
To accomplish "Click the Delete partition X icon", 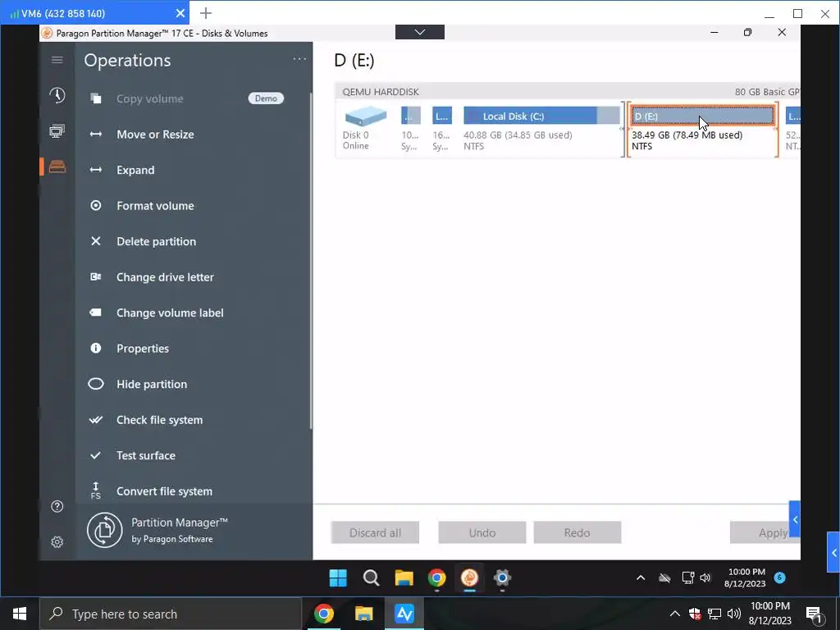I will 96,241.
